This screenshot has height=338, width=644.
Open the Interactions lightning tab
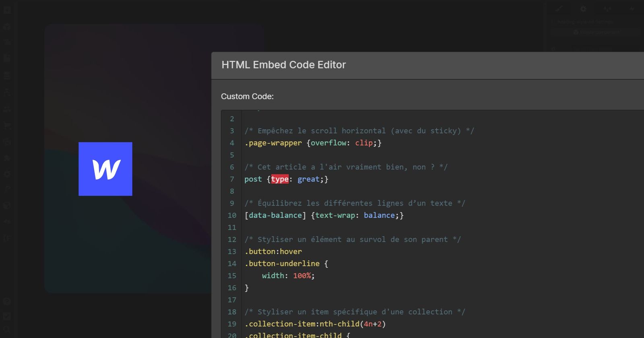click(x=632, y=9)
